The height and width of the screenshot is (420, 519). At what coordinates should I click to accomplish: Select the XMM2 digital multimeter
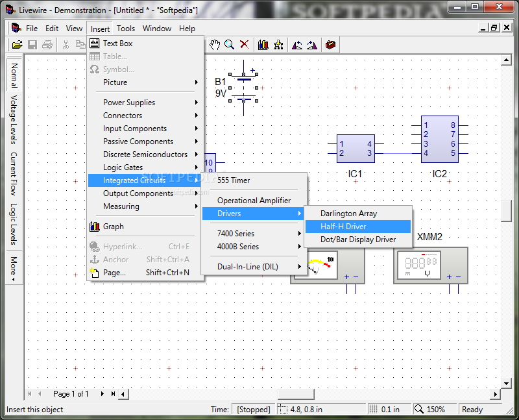[x=431, y=266]
